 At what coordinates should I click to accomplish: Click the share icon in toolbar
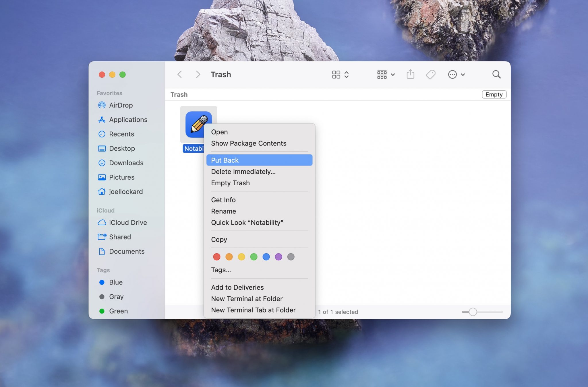click(x=410, y=74)
